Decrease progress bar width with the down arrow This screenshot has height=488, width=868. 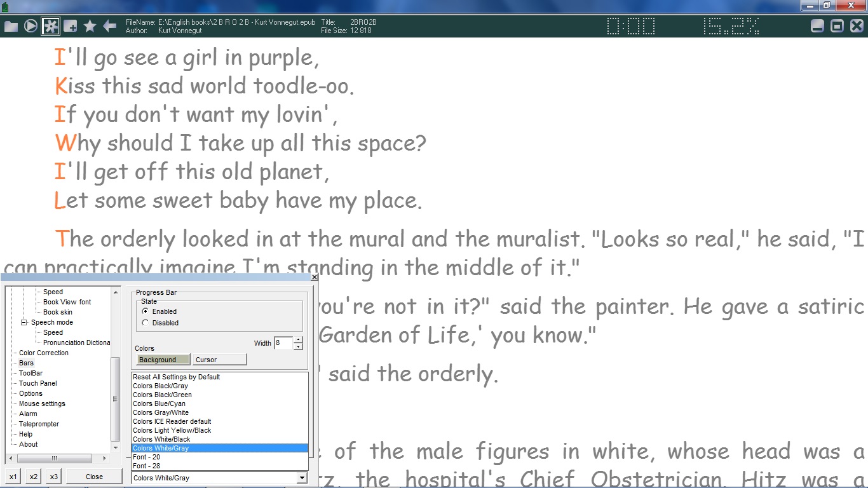[298, 347]
